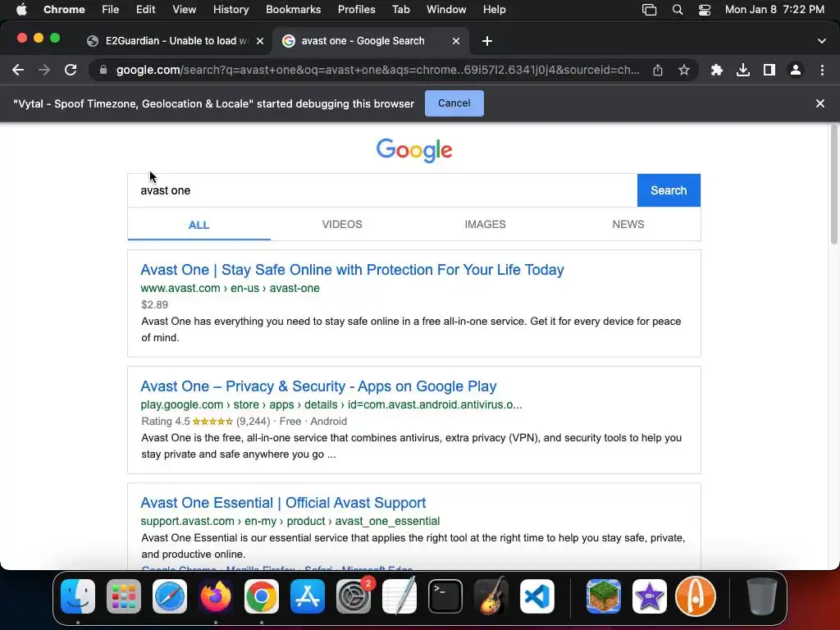Click the $2.89 price text

[154, 305]
